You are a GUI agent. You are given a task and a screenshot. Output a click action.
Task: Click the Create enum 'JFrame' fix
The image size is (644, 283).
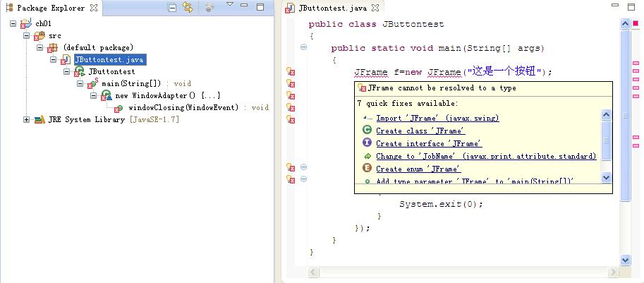click(418, 169)
